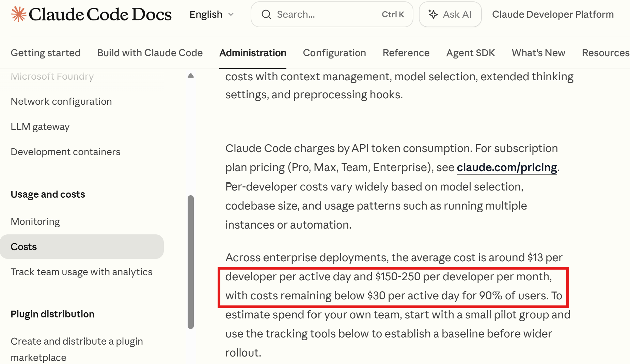Expand the Resources navigation menu

click(605, 53)
